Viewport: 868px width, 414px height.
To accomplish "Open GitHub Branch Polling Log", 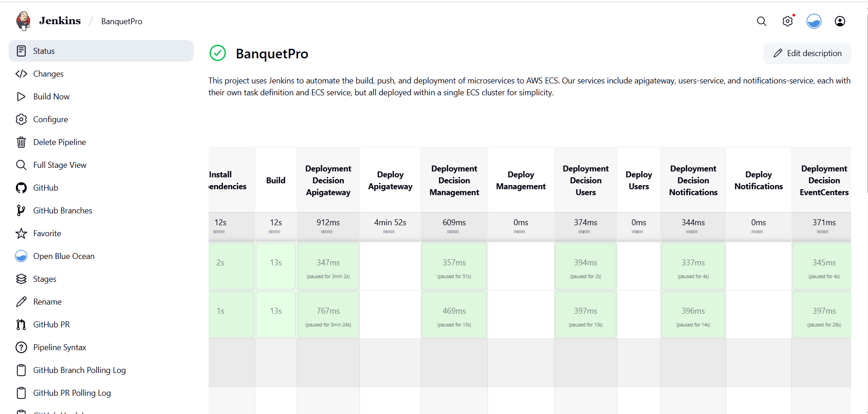I will click(79, 370).
